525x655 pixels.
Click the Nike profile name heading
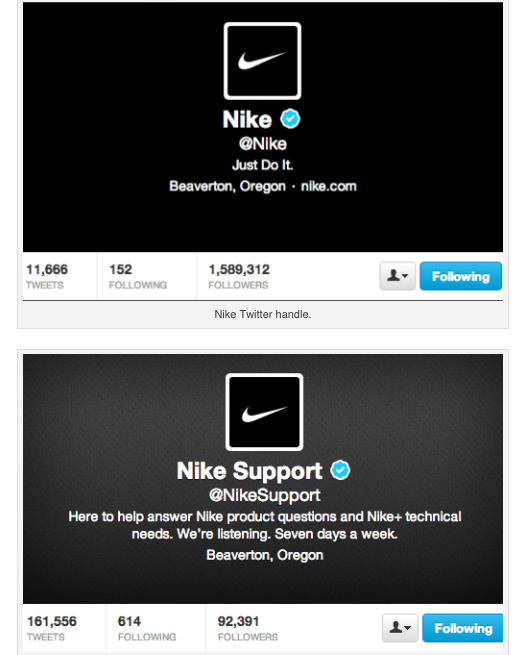point(247,119)
